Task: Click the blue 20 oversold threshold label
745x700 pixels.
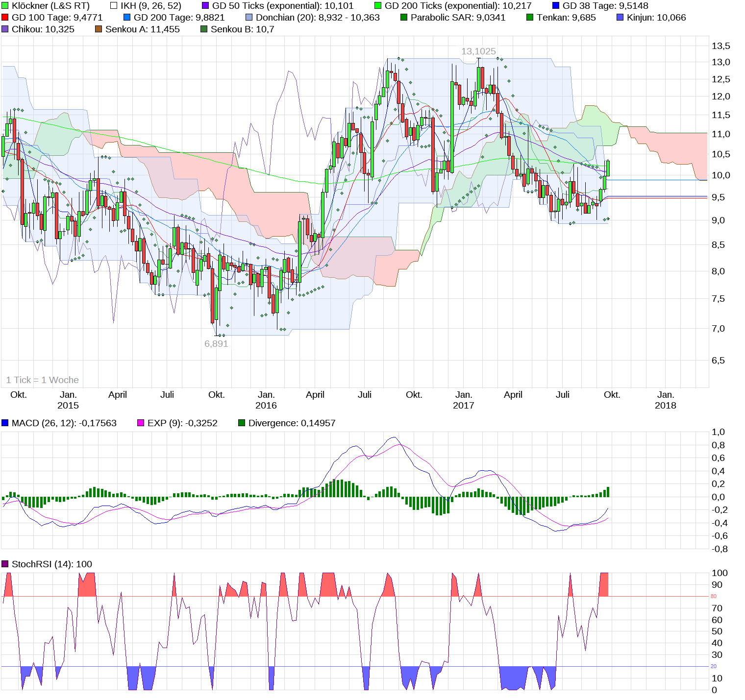Action: point(714,666)
